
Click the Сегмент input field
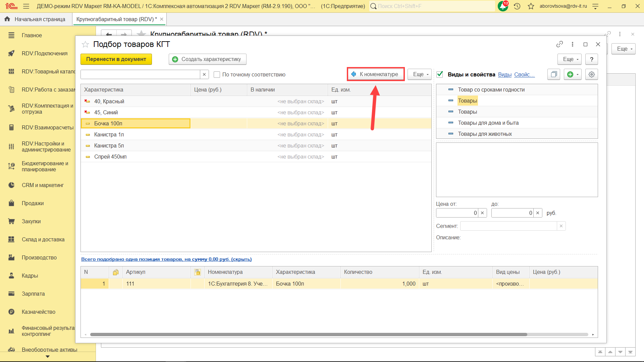tap(508, 226)
